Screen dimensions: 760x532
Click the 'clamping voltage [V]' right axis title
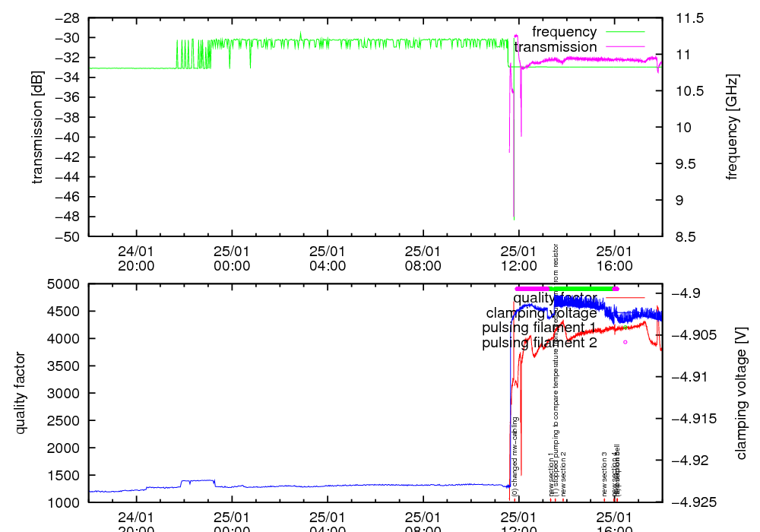pyautogui.click(x=741, y=393)
